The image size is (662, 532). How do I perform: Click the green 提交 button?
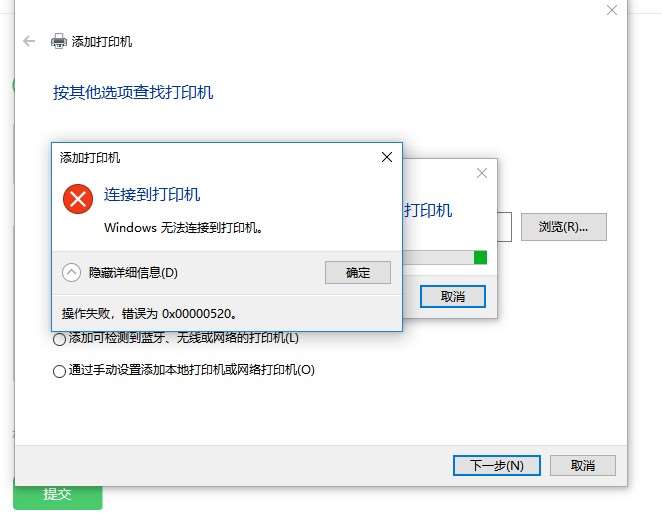(57, 495)
